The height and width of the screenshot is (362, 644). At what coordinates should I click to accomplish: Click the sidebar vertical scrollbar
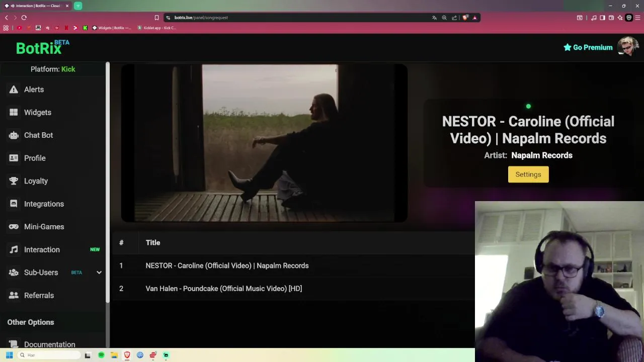coord(108,182)
